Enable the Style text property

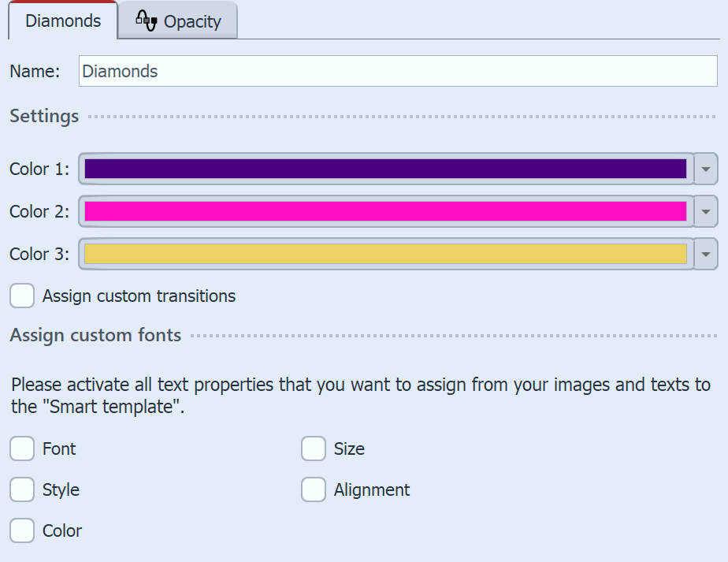[21, 489]
